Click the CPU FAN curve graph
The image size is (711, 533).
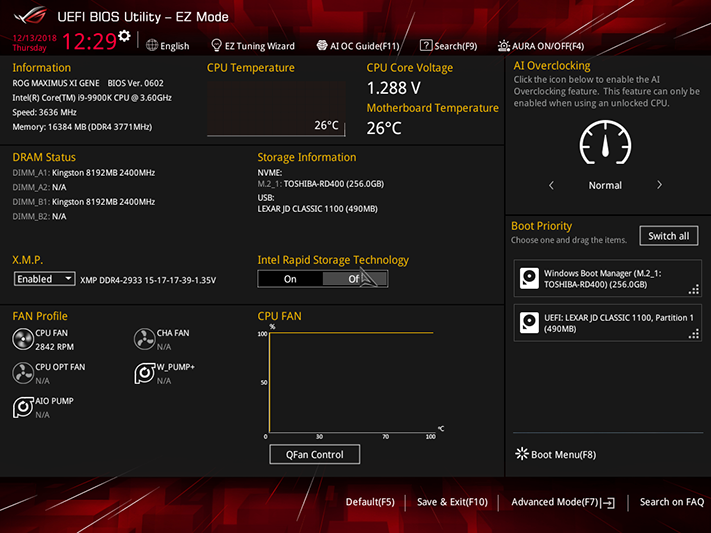[351, 382]
